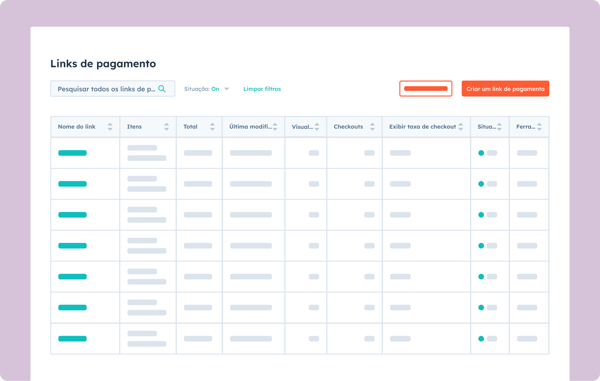
Task: Click the Links de pagamento page title
Action: 103,64
